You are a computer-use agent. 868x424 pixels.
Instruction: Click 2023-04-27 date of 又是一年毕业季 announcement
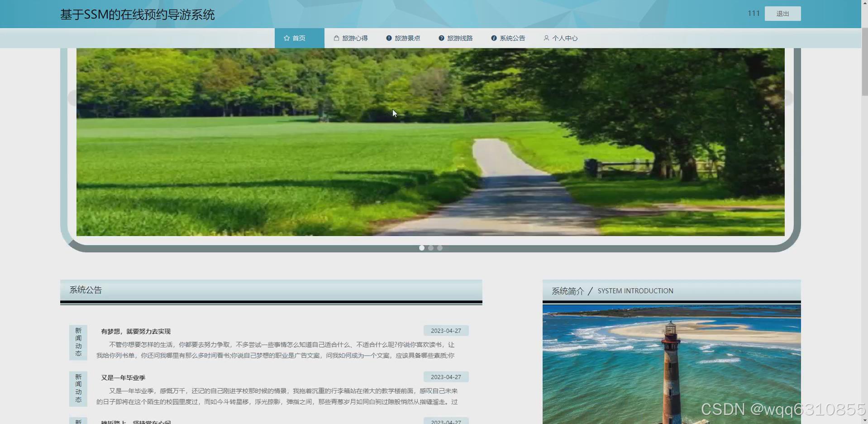446,377
